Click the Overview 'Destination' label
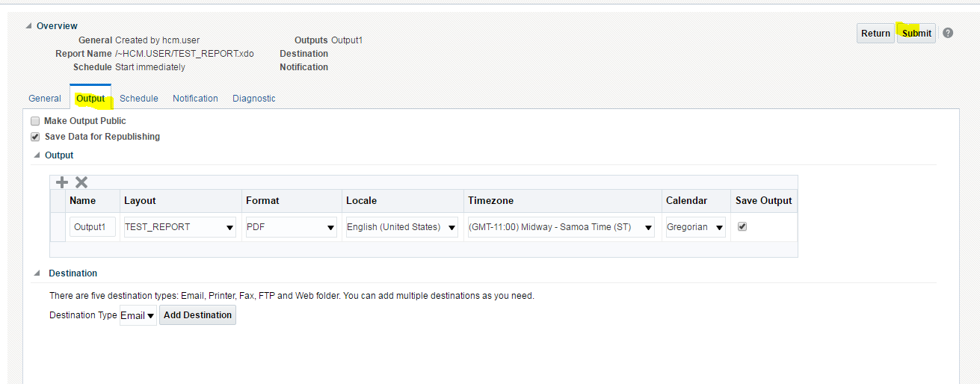980x384 pixels. tap(303, 54)
